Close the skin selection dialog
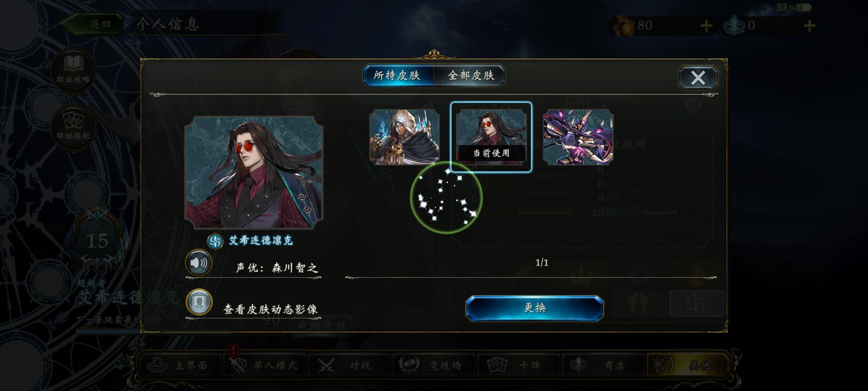The image size is (868, 391). pyautogui.click(x=698, y=77)
